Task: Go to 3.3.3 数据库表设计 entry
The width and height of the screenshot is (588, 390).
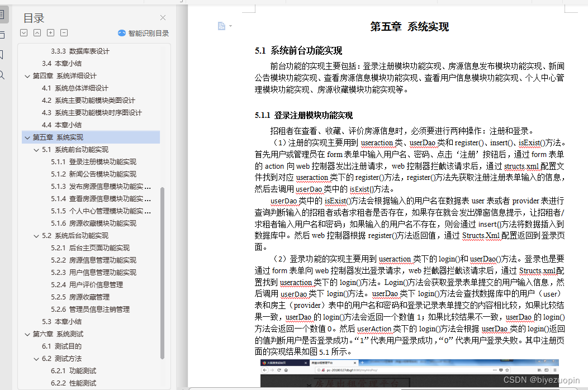Action: [x=80, y=51]
